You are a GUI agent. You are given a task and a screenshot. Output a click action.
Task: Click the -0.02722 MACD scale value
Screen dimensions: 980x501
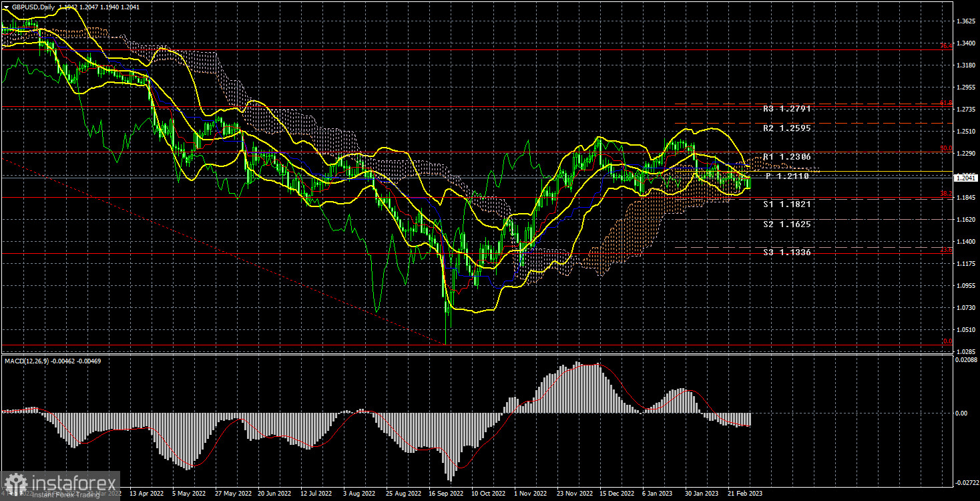pyautogui.click(x=967, y=482)
